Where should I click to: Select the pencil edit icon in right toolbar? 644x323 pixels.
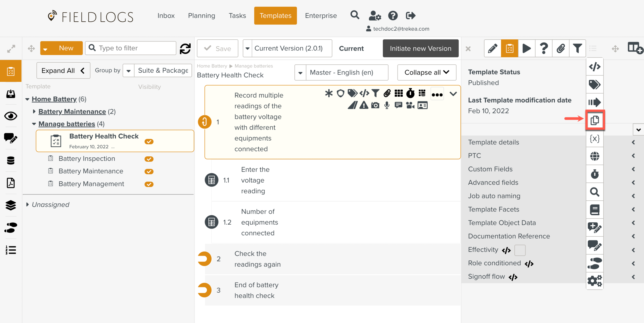point(492,48)
